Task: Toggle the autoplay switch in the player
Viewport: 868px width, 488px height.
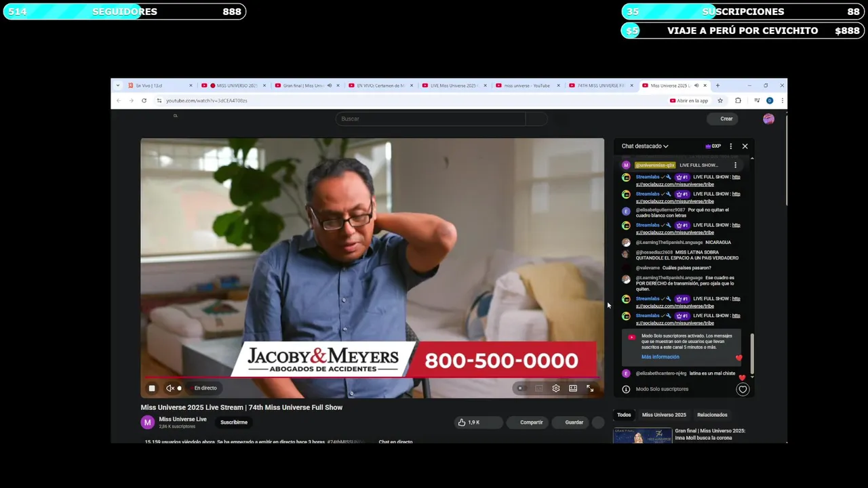Action: (x=520, y=388)
